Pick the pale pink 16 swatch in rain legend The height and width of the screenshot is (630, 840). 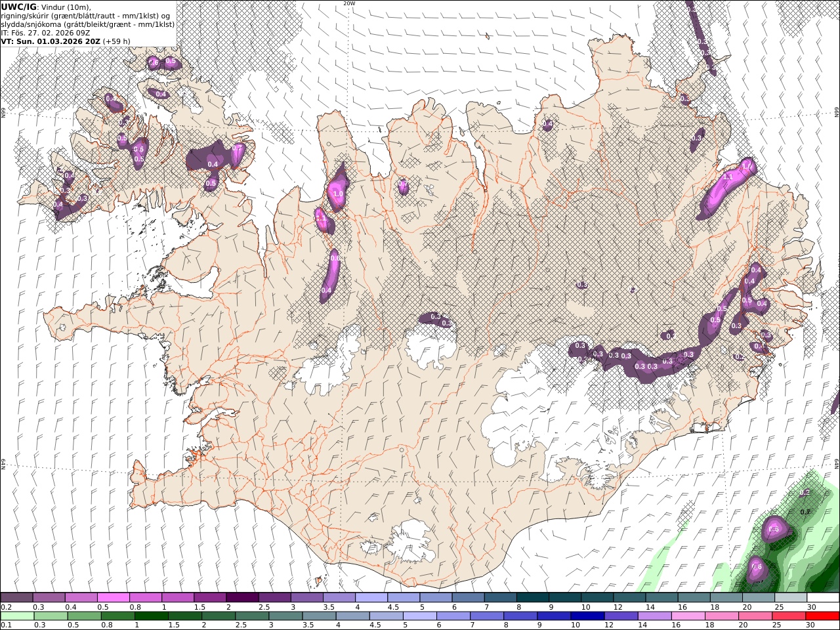[688, 616]
